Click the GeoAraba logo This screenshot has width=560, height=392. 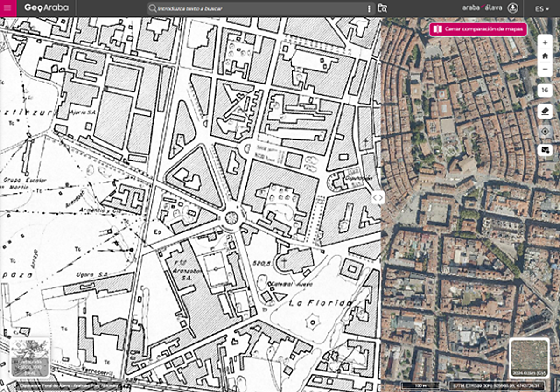point(46,8)
